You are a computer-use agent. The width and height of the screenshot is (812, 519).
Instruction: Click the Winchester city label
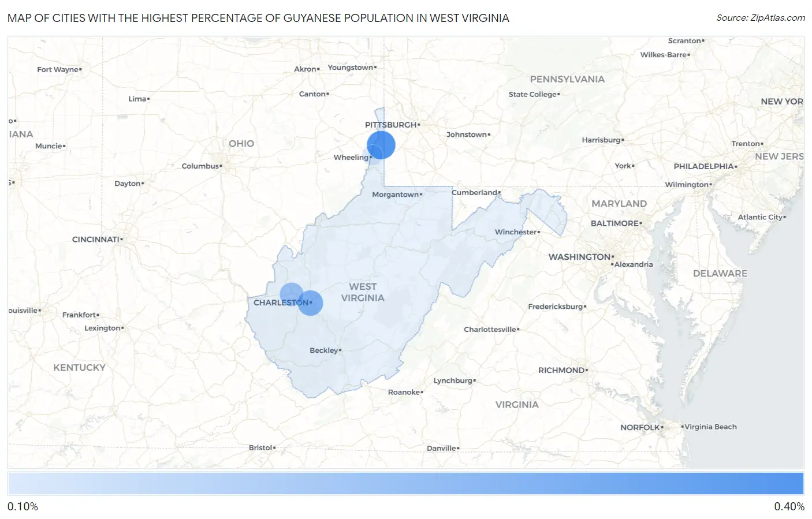click(516, 232)
